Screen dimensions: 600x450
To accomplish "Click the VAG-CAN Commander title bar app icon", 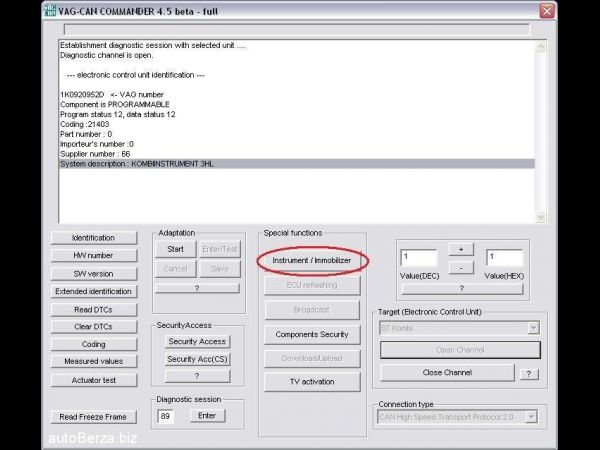I will pyautogui.click(x=50, y=11).
